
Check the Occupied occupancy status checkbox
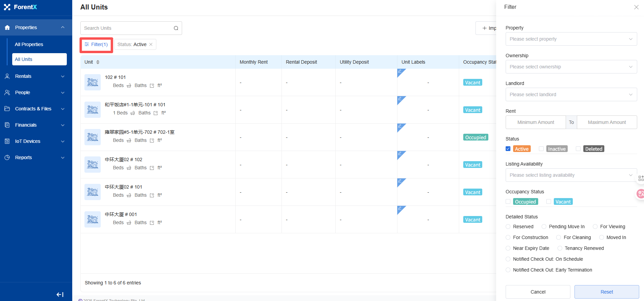tap(508, 201)
